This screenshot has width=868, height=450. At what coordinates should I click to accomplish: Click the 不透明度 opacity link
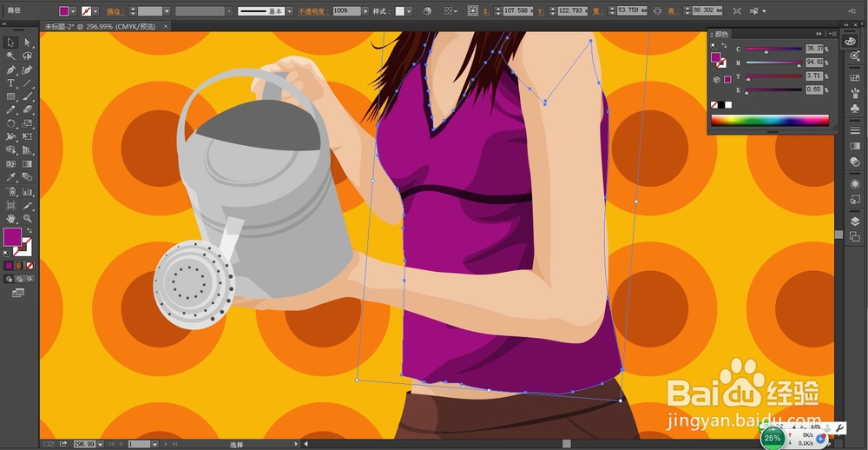(x=314, y=11)
